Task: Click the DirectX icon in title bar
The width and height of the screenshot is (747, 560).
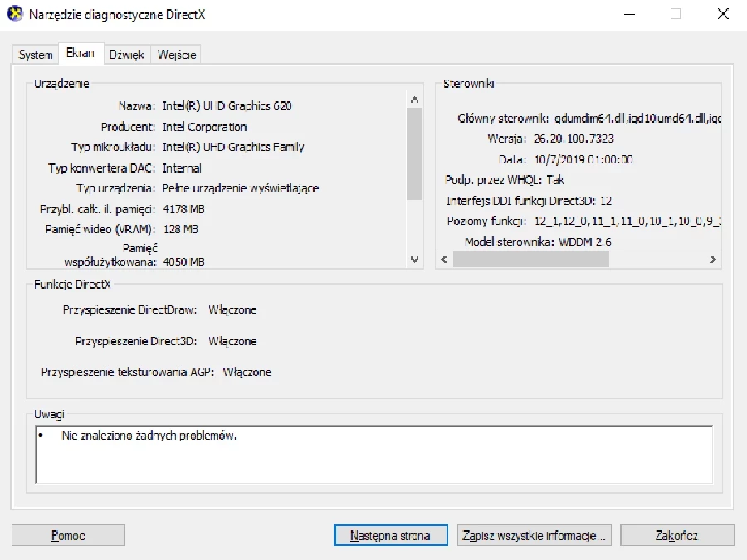Action: point(15,14)
